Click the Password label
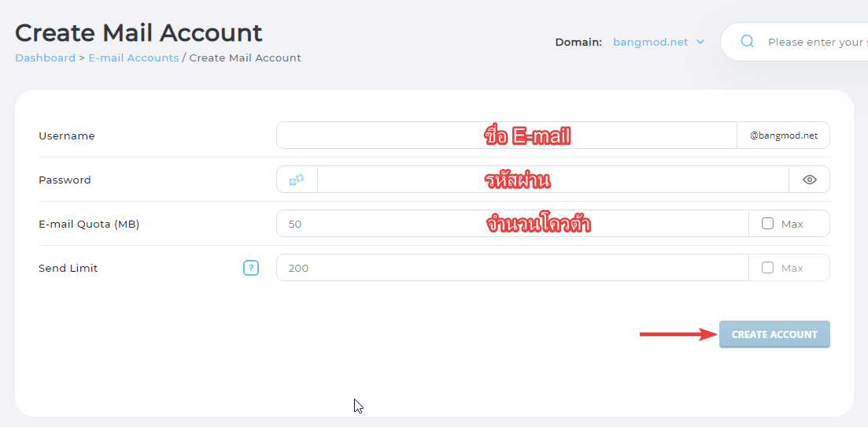Screen dimensions: 868x427 (65, 180)
